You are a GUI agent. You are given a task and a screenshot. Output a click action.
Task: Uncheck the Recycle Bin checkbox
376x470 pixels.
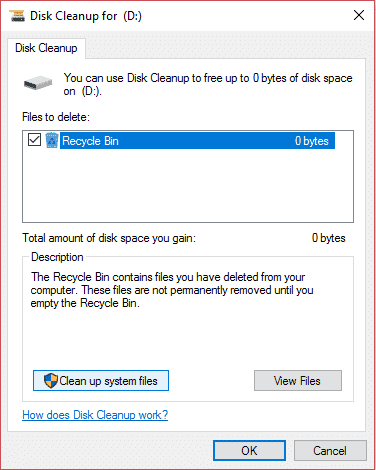(x=34, y=140)
